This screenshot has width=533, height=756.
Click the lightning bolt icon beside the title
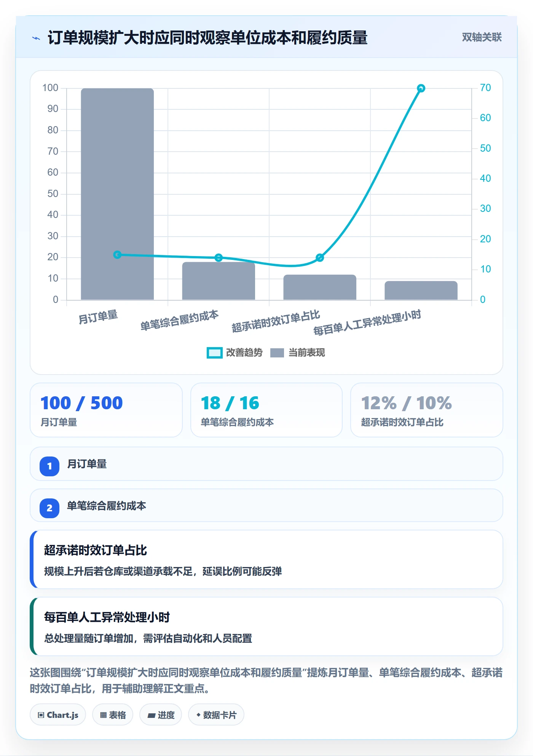pyautogui.click(x=36, y=38)
